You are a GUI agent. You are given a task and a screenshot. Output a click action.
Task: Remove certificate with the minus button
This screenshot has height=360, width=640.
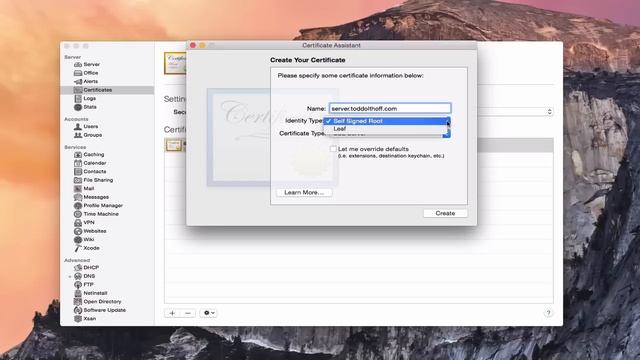tap(188, 313)
